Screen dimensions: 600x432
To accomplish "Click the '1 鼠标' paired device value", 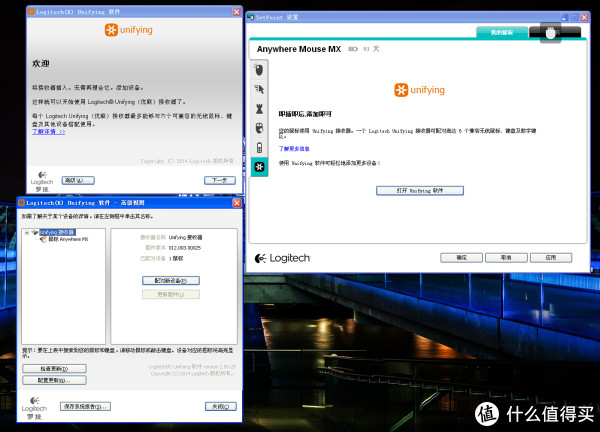I will coord(176,259).
